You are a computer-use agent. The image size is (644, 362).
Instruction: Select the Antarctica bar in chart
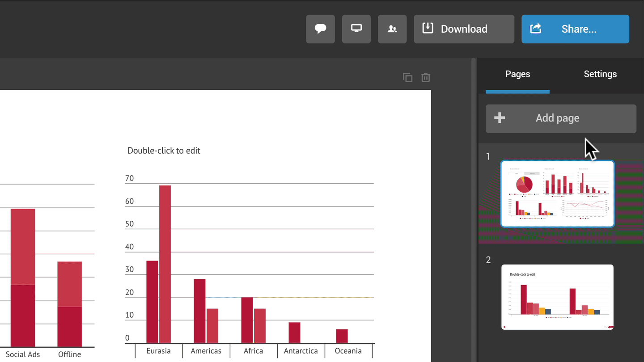294,333
